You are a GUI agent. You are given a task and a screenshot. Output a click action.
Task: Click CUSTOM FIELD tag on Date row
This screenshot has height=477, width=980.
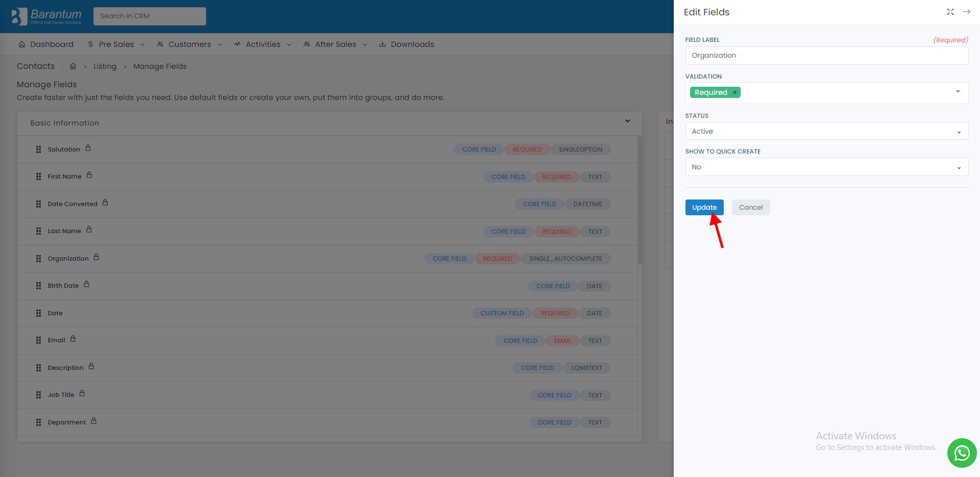click(x=502, y=313)
